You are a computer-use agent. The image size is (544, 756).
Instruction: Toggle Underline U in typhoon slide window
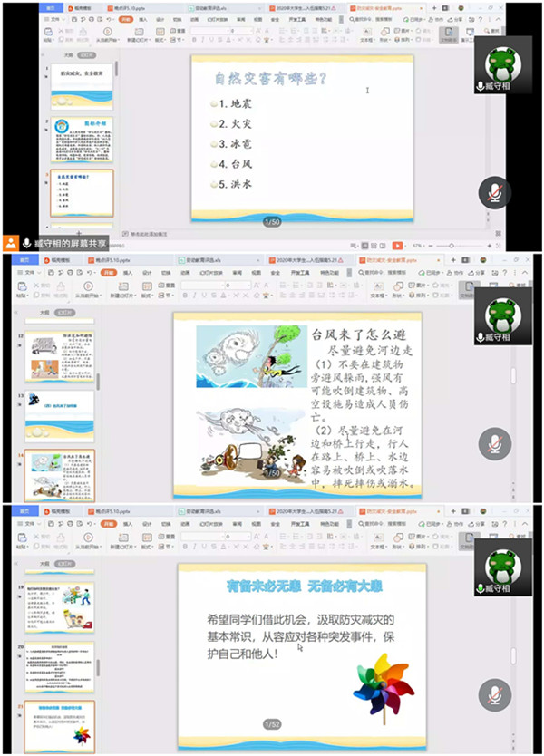pos(204,296)
